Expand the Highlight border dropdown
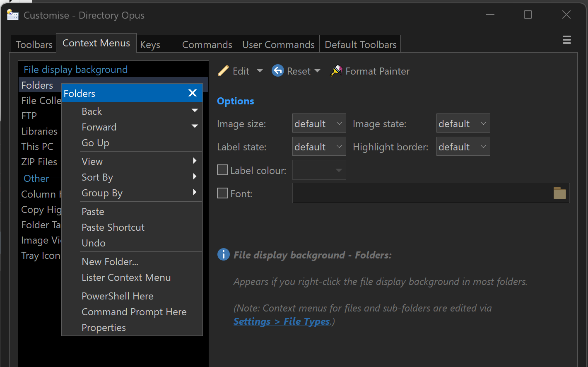This screenshot has height=367, width=588. pos(463,147)
